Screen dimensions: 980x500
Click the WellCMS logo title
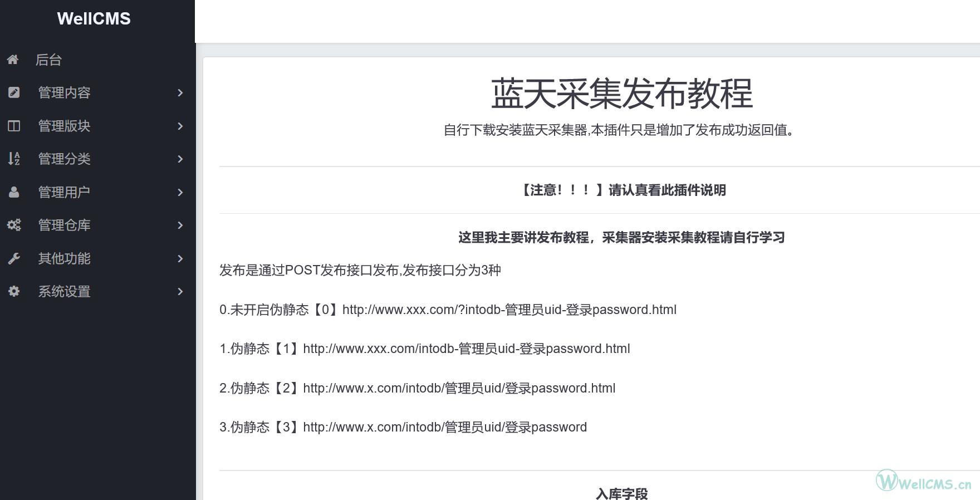[x=94, y=18]
